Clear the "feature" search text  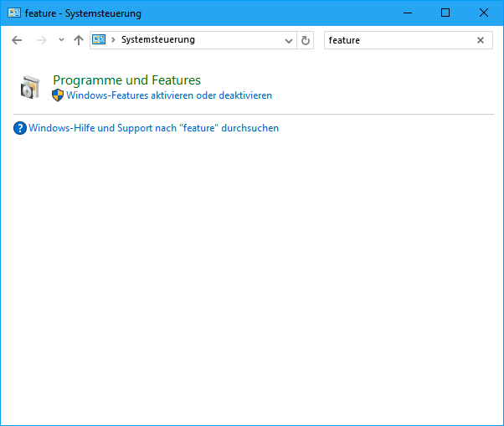pos(481,40)
